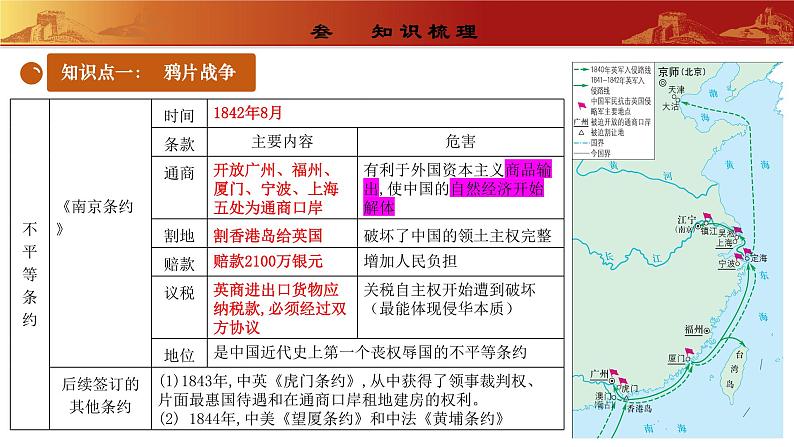
Task: Click 香港岛 label on the map
Action: point(640,408)
